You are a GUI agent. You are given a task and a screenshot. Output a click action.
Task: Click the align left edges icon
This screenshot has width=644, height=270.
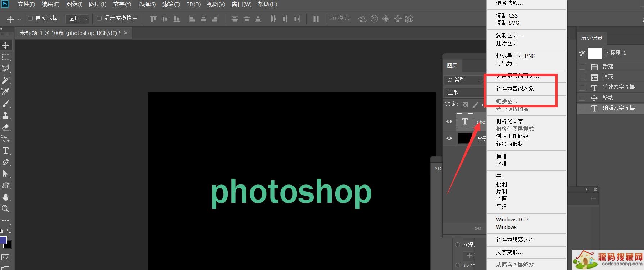pyautogui.click(x=192, y=19)
